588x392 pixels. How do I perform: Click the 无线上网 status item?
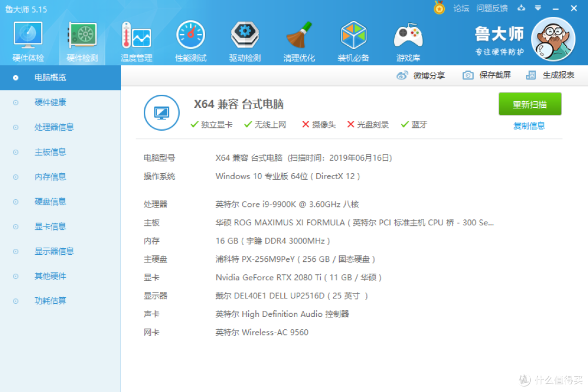265,125
